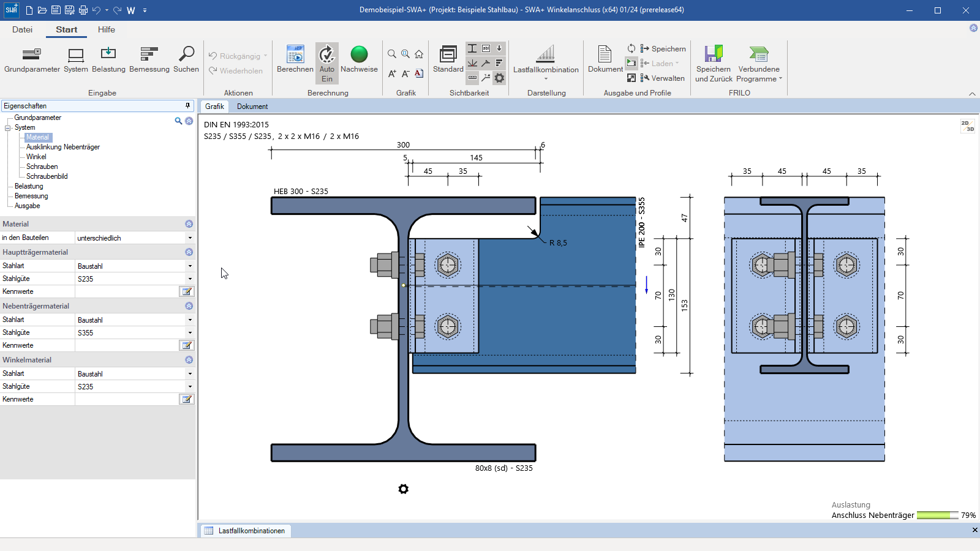980x551 pixels.
Task: Open the System input icon
Action: tap(76, 60)
